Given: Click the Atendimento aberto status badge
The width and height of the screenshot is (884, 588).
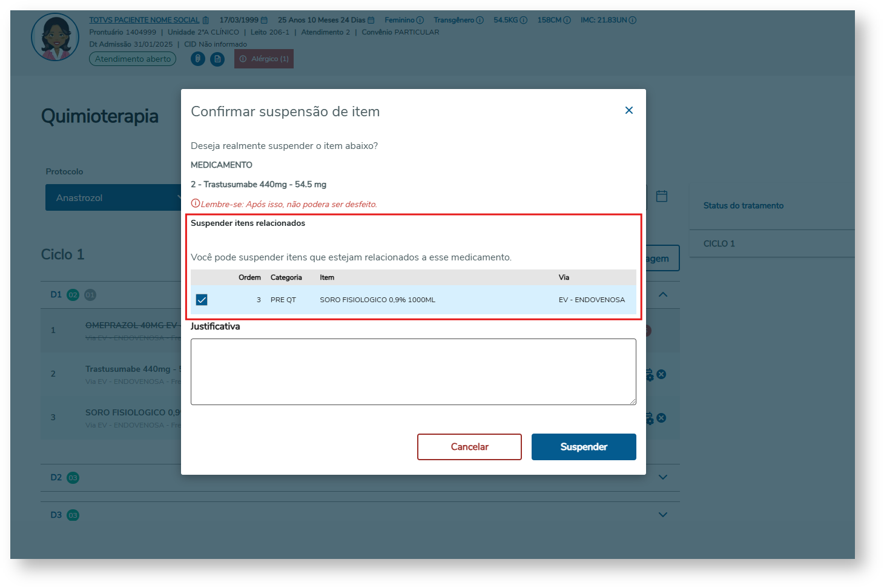Looking at the screenshot, I should (x=133, y=59).
